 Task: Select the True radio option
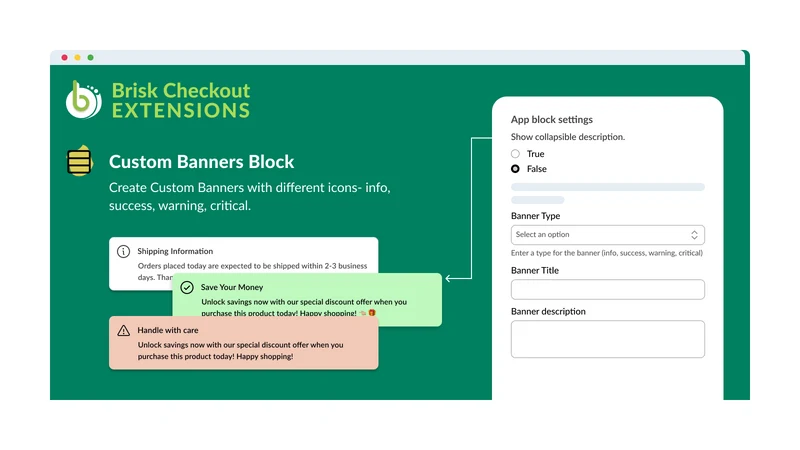click(515, 154)
